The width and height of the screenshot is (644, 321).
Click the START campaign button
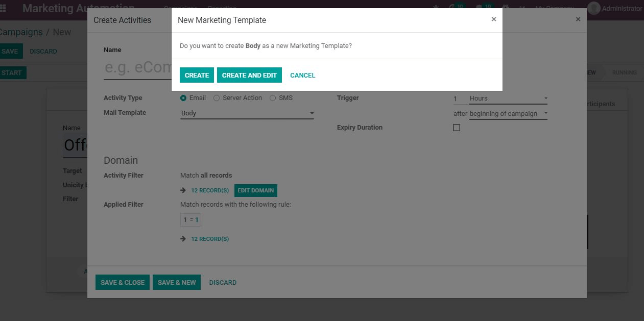click(12, 72)
